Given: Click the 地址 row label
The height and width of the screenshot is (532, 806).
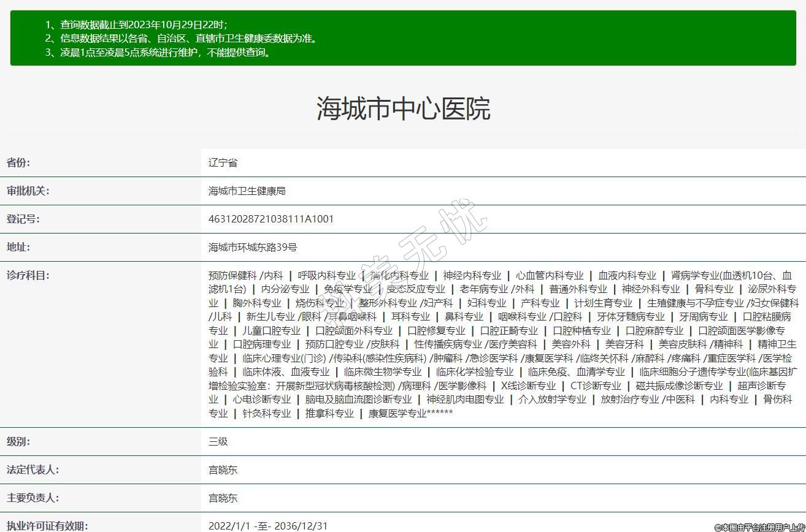Looking at the screenshot, I should [18, 247].
